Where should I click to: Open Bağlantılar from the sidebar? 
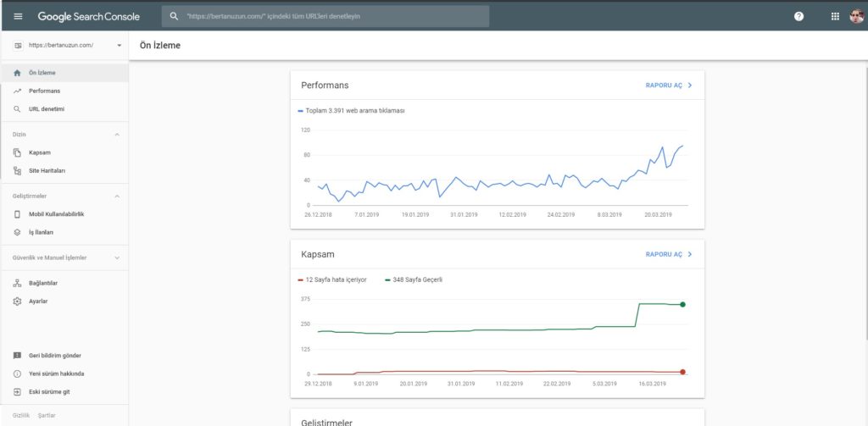[64, 283]
